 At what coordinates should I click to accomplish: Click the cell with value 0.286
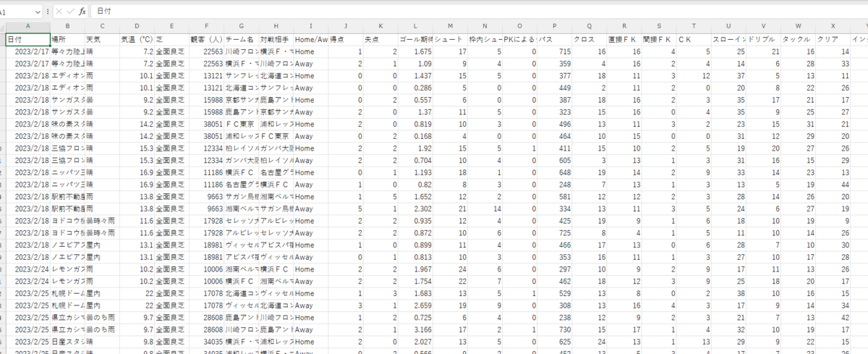(415, 87)
